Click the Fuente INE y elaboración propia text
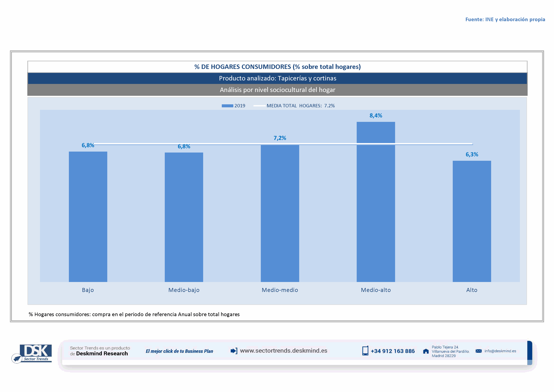The height and width of the screenshot is (392, 554). click(505, 19)
